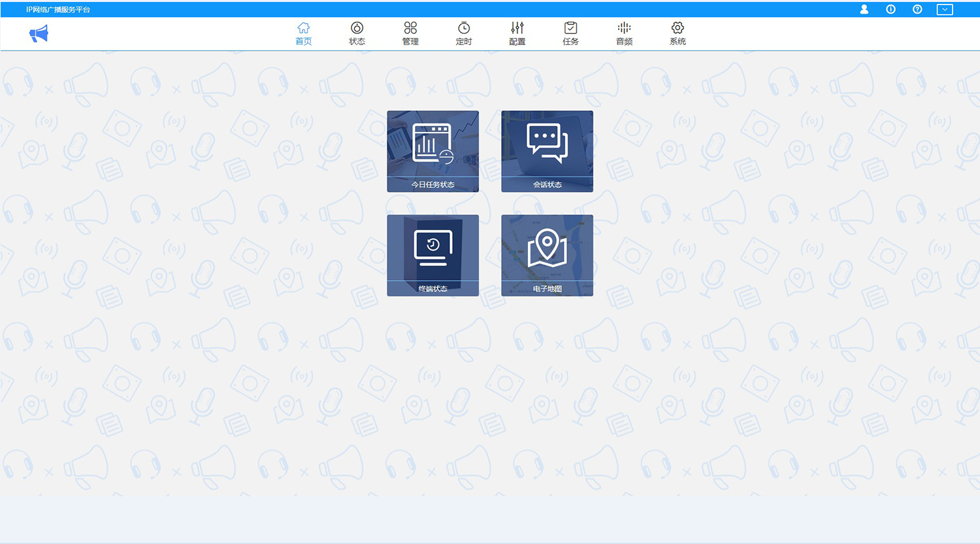
Task: Open help via question mark icon
Action: coord(917,9)
